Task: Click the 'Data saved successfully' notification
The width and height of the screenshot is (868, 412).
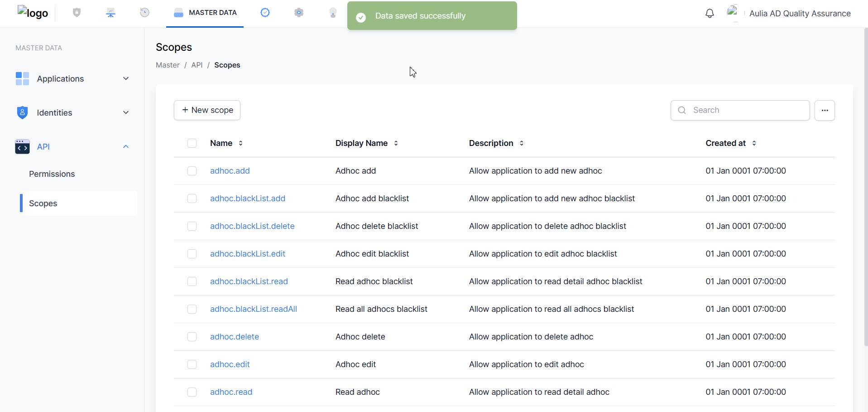Action: tap(432, 16)
